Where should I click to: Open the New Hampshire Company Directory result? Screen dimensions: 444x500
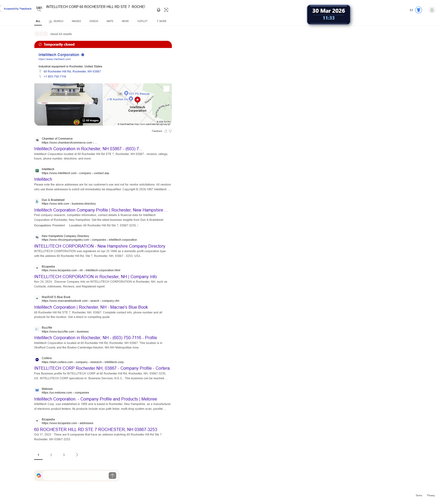(100, 246)
